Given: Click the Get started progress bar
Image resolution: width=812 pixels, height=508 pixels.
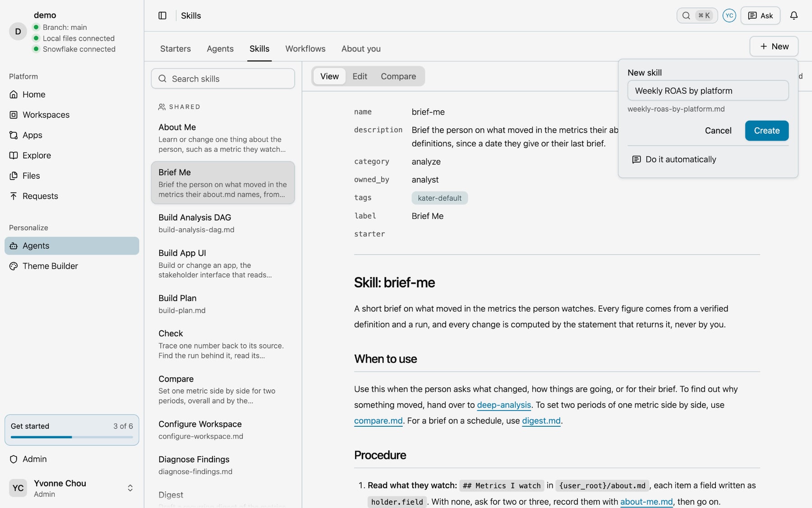Looking at the screenshot, I should tap(72, 437).
